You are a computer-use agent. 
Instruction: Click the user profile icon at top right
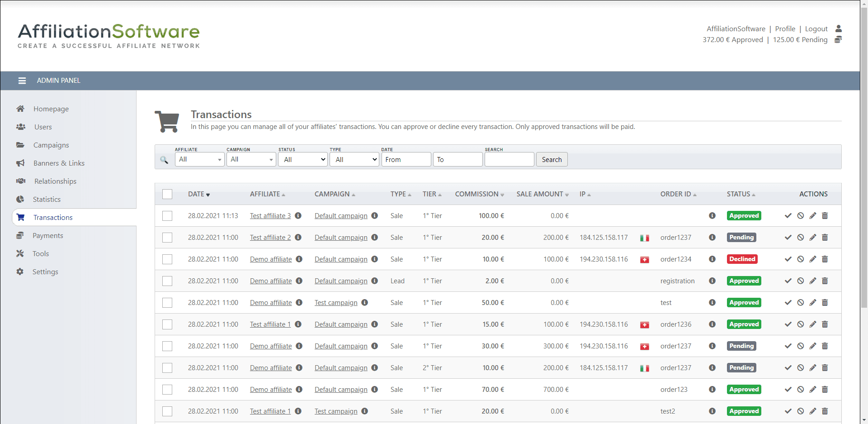pos(838,29)
